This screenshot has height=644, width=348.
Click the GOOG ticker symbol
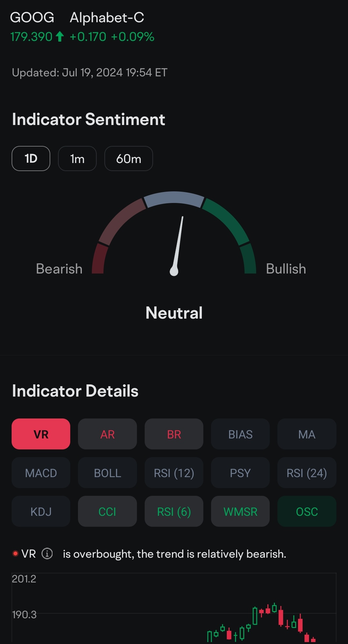(33, 18)
